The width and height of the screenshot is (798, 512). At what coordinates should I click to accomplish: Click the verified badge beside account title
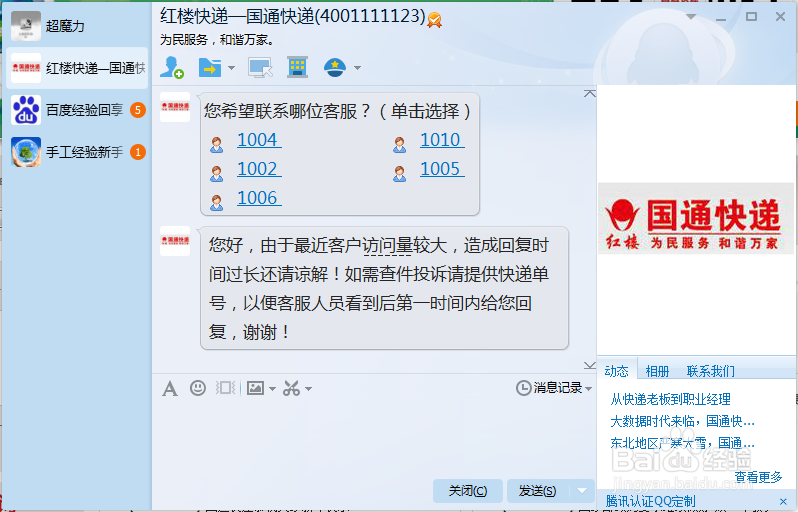point(434,20)
